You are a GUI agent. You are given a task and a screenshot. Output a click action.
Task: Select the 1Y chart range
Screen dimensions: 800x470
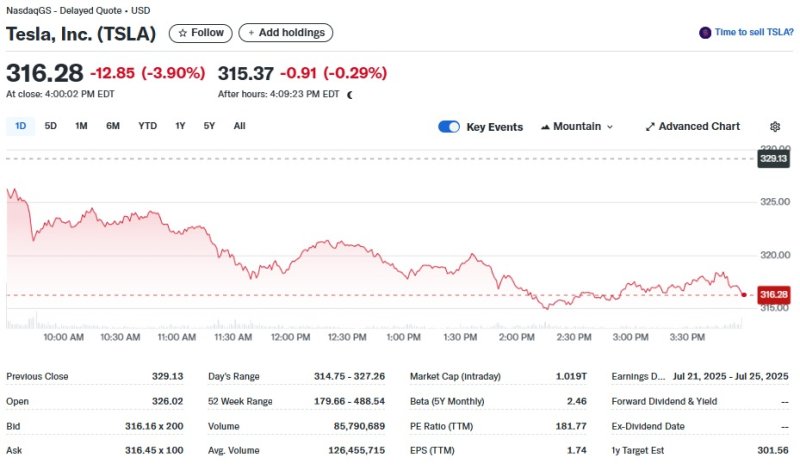[180, 126]
